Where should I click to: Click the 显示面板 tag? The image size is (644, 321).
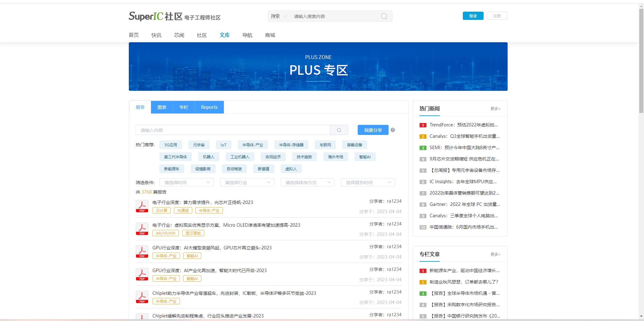pyautogui.click(x=193, y=233)
